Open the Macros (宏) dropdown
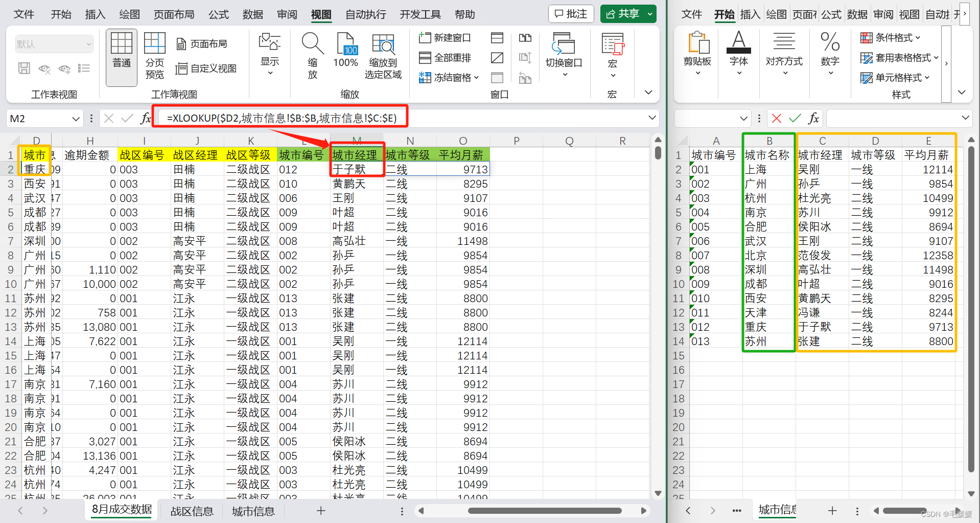 pyautogui.click(x=613, y=55)
